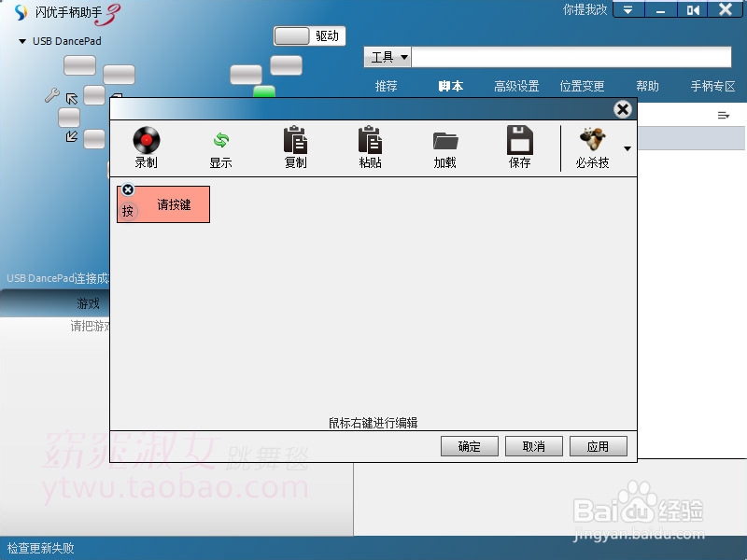Image resolution: width=747 pixels, height=560 pixels.
Task: Expand the 必杀技 dropdown arrow
Action: 627,147
